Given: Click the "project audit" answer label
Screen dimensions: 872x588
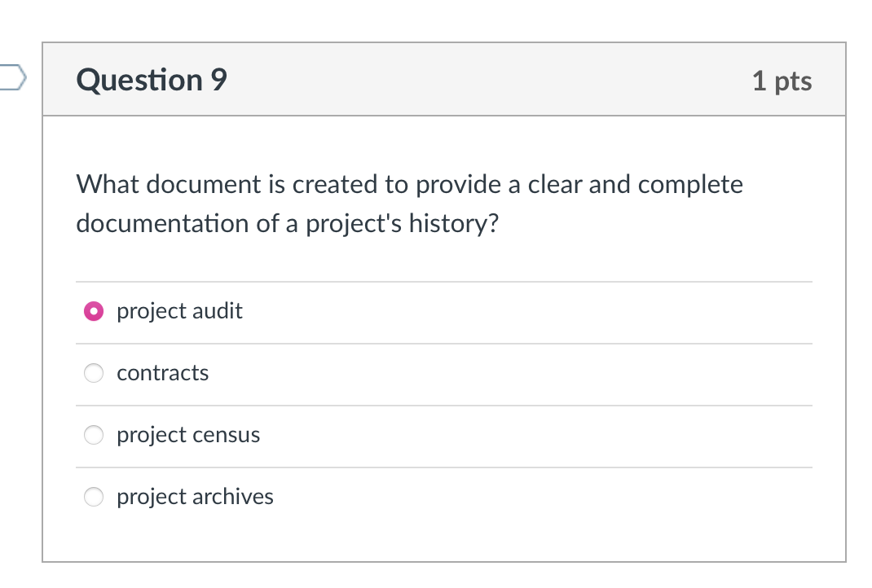Looking at the screenshot, I should pos(179,311).
